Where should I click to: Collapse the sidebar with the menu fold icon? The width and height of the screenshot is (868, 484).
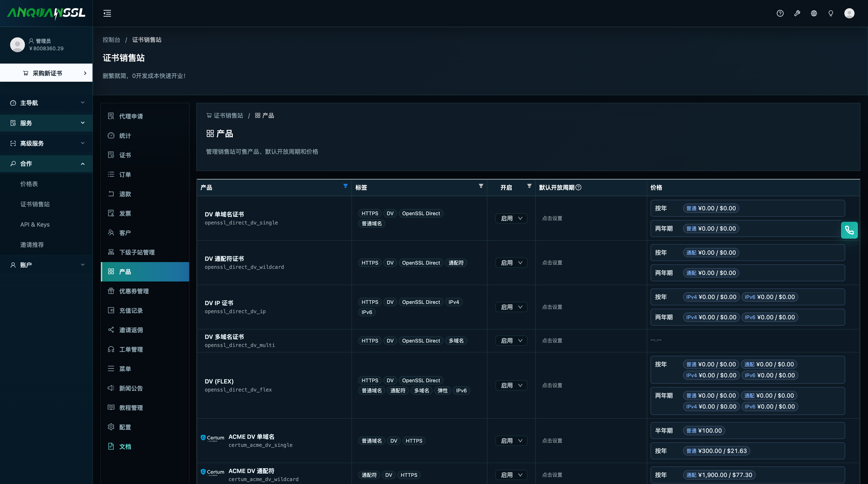point(107,14)
